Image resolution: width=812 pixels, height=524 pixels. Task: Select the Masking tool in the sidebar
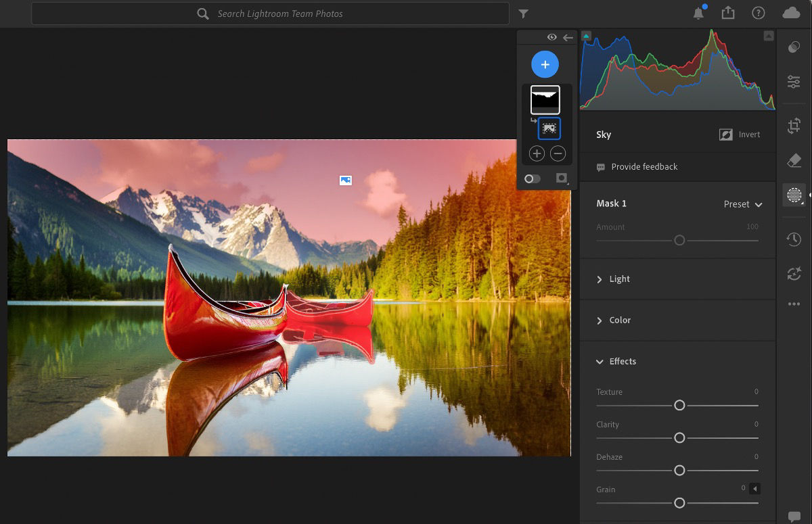pos(794,195)
